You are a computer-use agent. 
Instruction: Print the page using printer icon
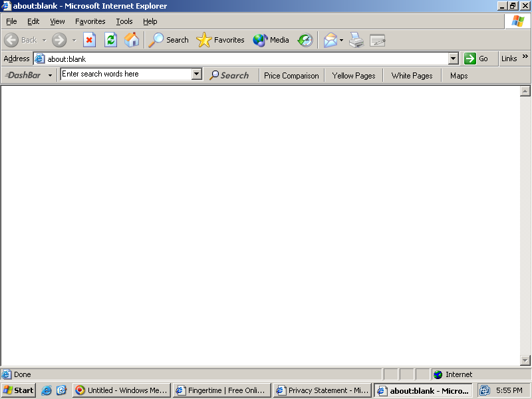pyautogui.click(x=356, y=40)
